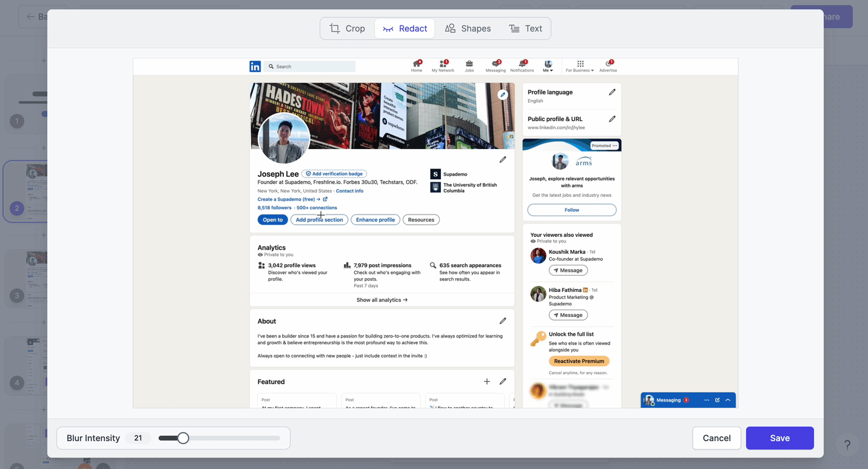Cancel the image edits

coord(716,438)
